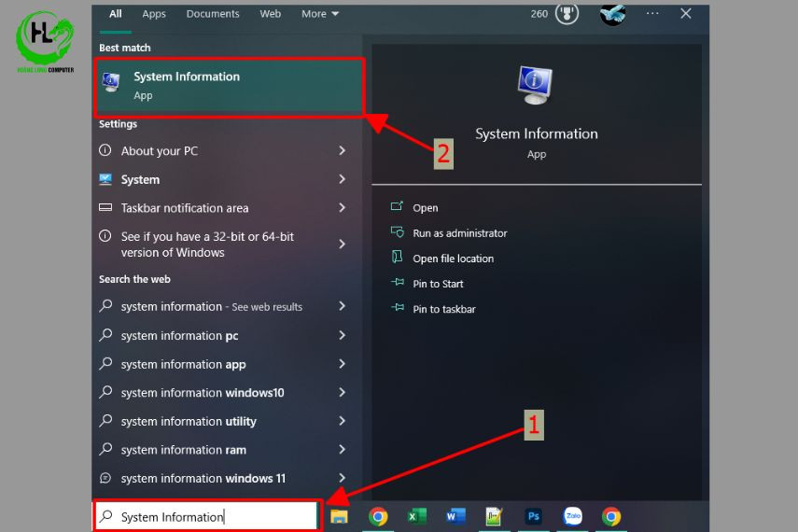
Task: Open Word from the taskbar
Action: point(455,517)
